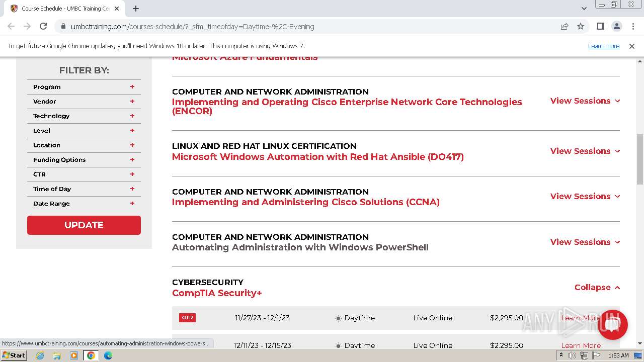The height and width of the screenshot is (362, 644).
Task: View Sessions for Windows PowerShell course
Action: click(x=585, y=242)
